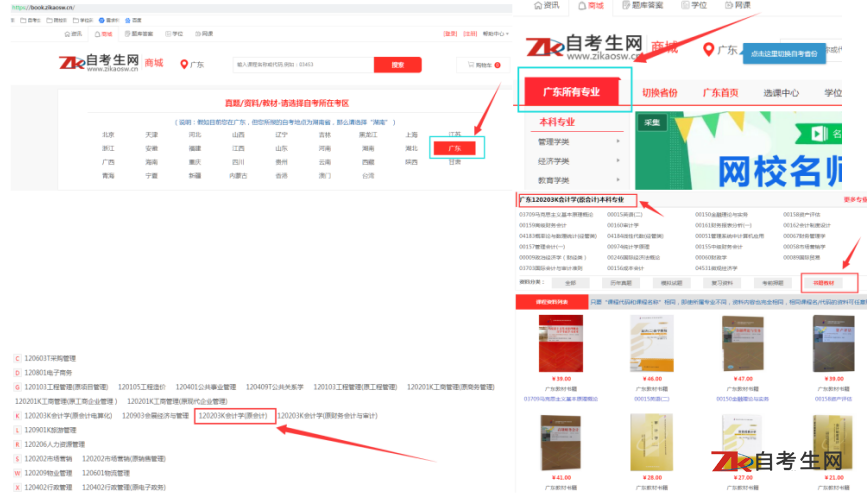
Task: Open the 课程资料列表 red tab
Action: pos(551,302)
